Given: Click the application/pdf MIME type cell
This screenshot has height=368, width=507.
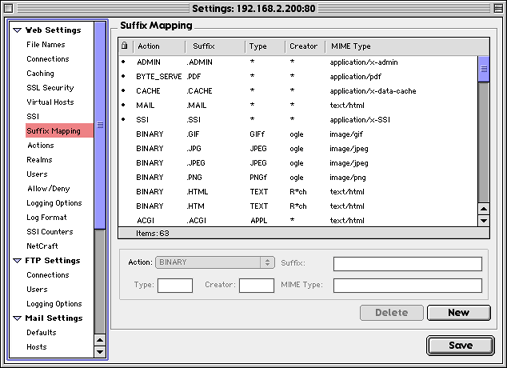Looking at the screenshot, I should tap(355, 77).
